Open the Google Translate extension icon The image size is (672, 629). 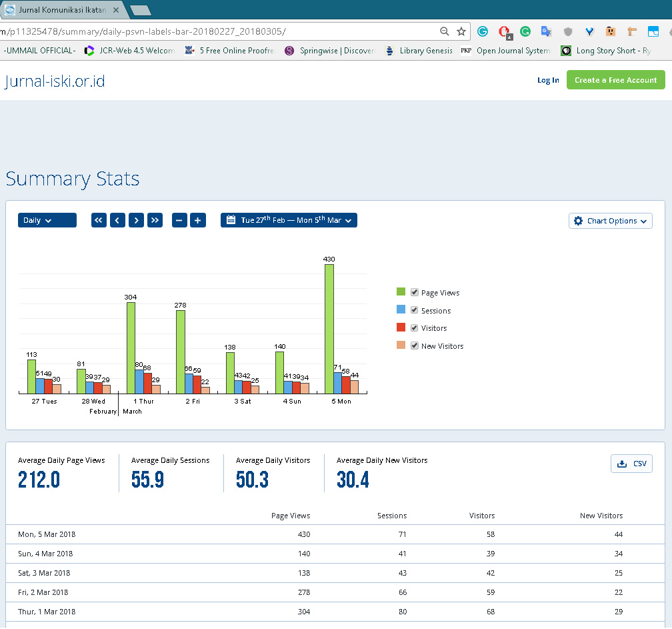546,31
